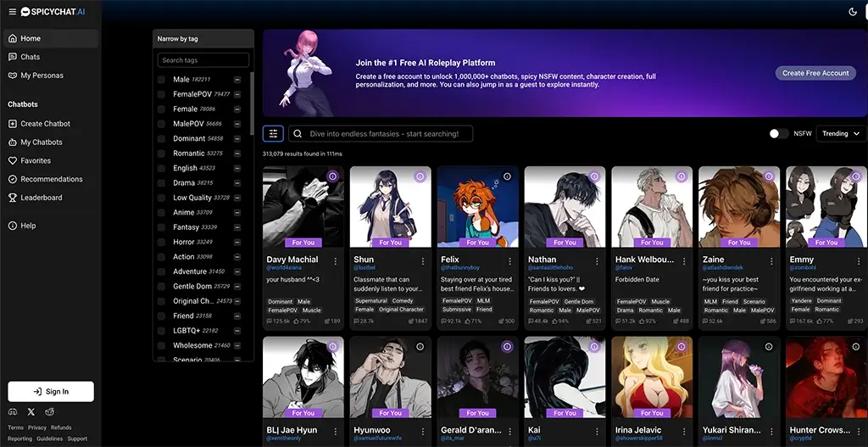Enable the NSFW toggle switch
The width and height of the screenshot is (868, 447).
[778, 133]
